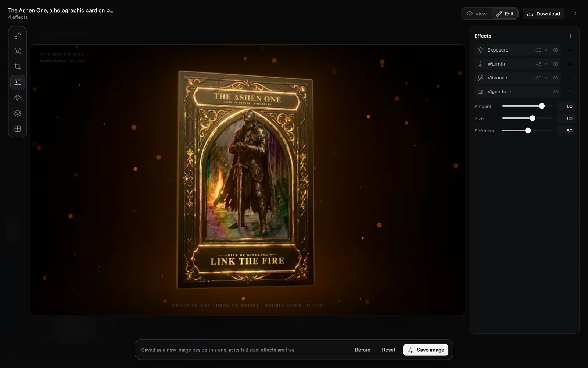Viewport: 588px width, 368px height.
Task: Hide the Vibrance effect
Action: [556, 78]
